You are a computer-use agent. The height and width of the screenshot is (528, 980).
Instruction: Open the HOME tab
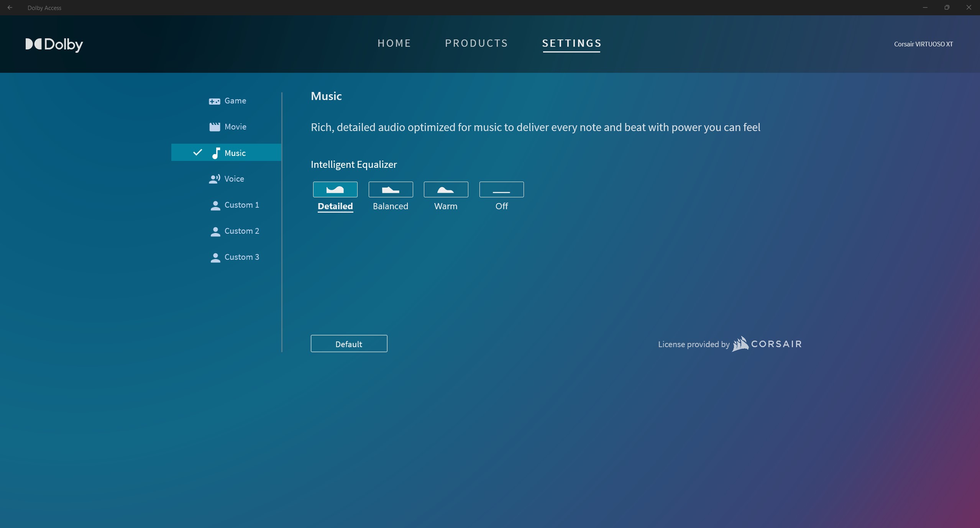(x=394, y=43)
